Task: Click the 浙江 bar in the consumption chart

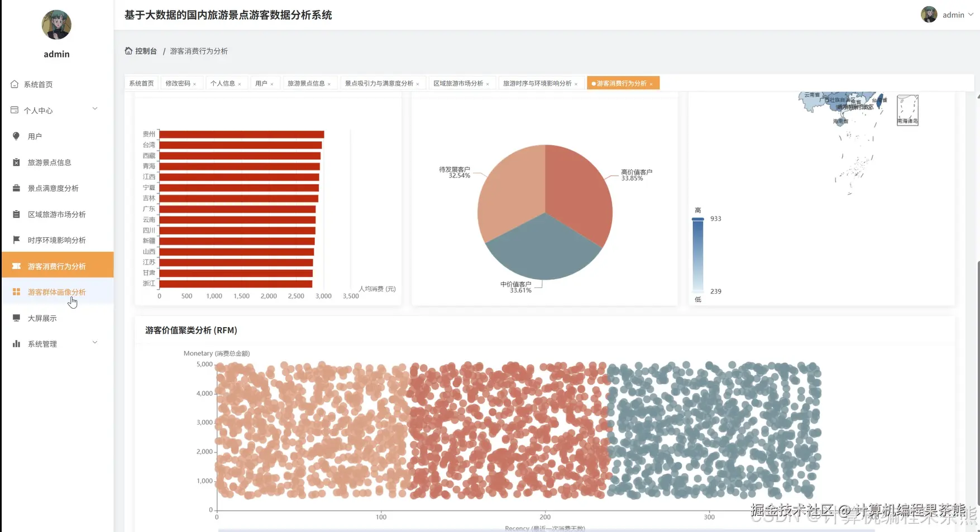Action: click(x=236, y=284)
